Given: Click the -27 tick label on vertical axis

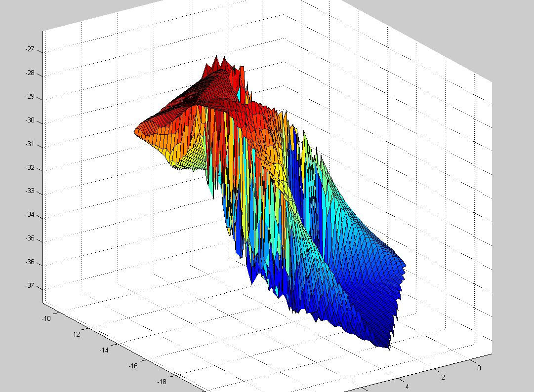Looking at the screenshot, I should (31, 49).
